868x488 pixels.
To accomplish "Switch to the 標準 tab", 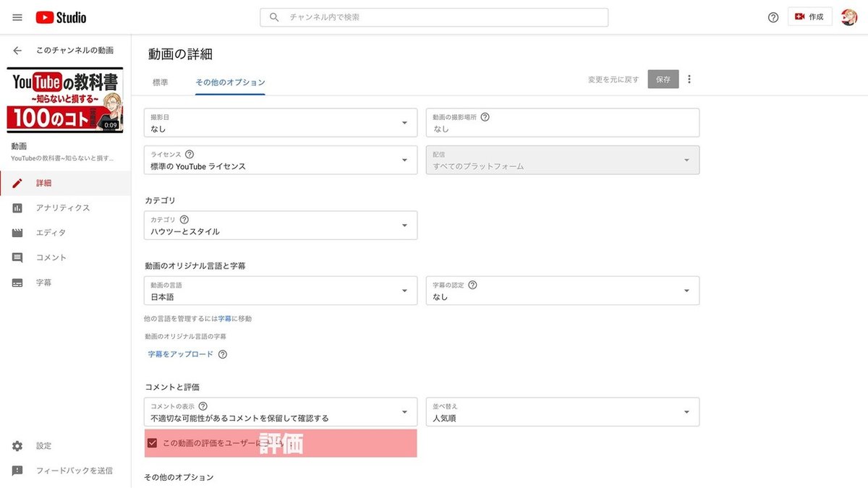I will click(160, 82).
